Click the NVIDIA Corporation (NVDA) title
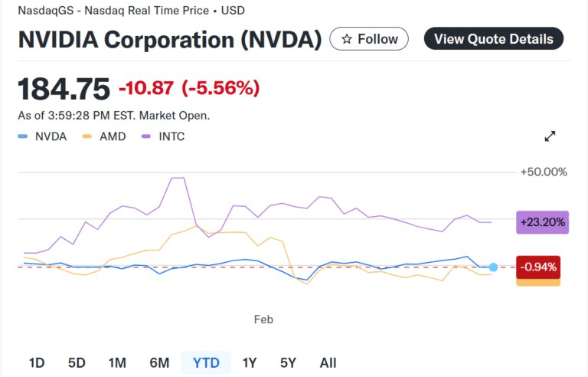 point(169,40)
